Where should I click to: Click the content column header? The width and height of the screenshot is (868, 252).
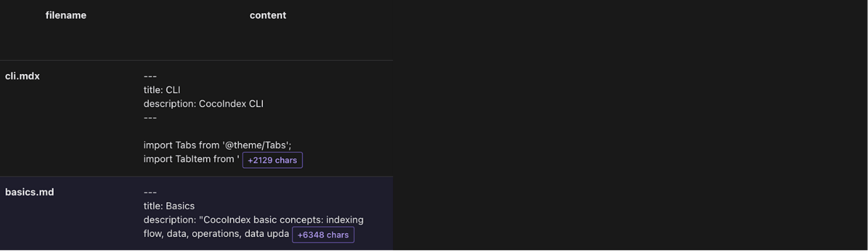point(268,15)
